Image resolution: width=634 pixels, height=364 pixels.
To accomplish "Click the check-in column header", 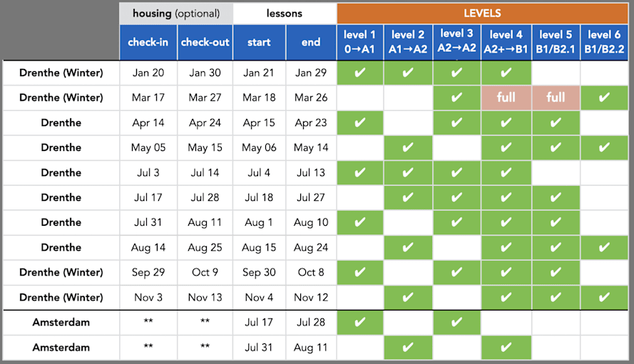I will (148, 43).
